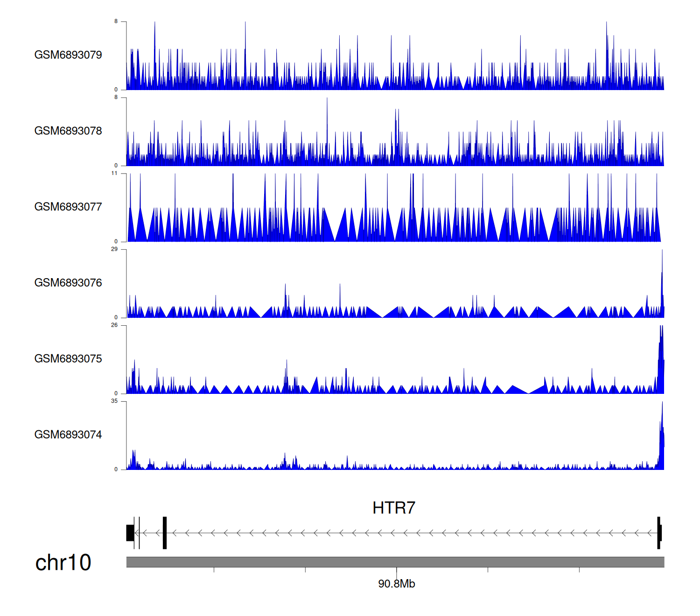700x616 pixels.
Task: Click the GSM6893077 sample name
Action: 68,207
